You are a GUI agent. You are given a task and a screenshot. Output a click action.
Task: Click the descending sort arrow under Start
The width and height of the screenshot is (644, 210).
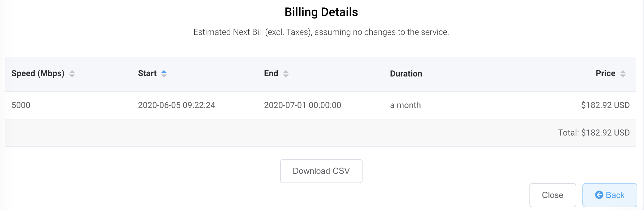pos(164,75)
